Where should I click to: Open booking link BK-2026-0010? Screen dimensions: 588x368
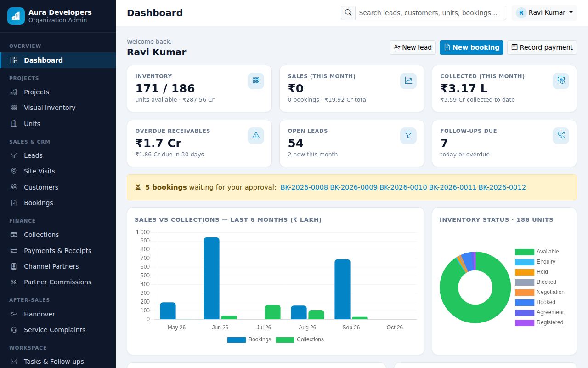403,187
